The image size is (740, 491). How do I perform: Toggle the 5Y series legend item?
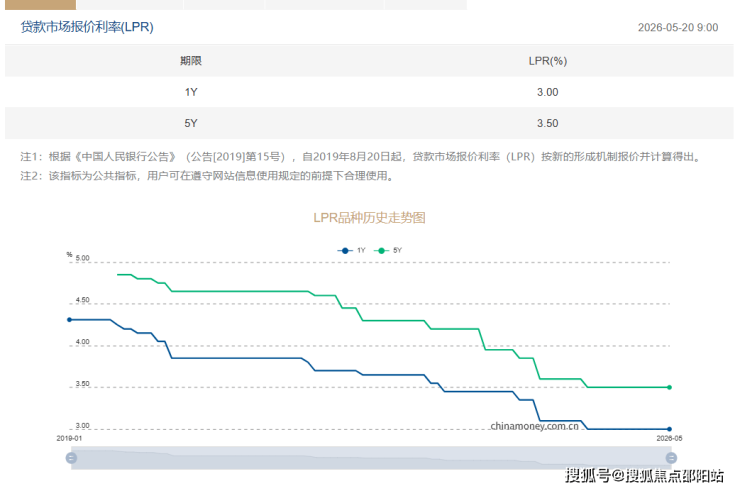pos(388,251)
